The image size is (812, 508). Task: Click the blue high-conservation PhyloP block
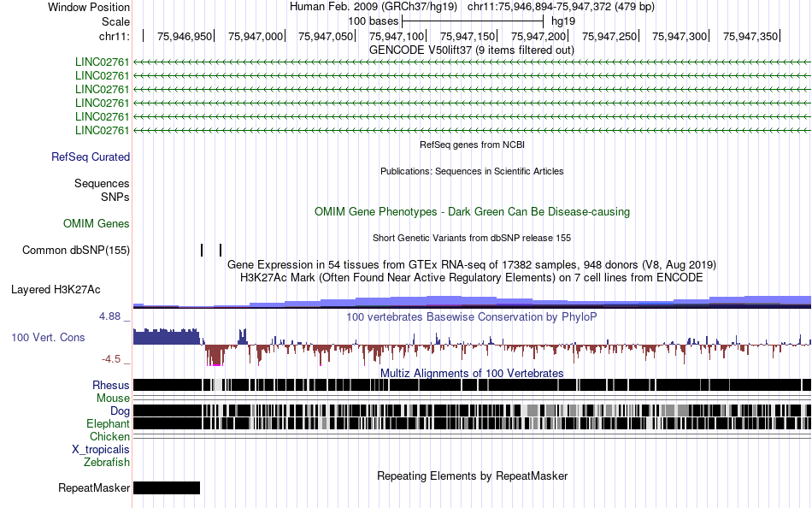(166, 337)
